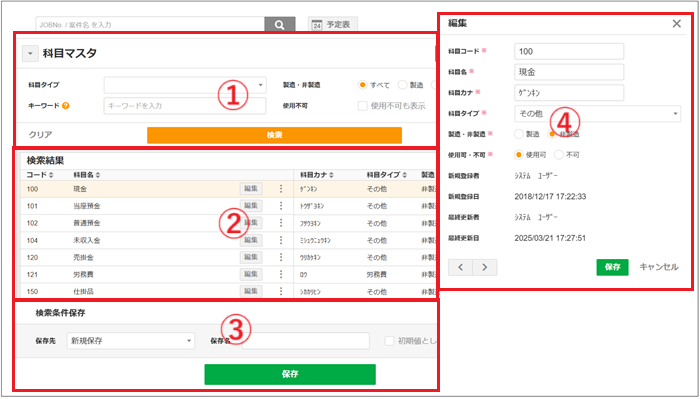Select 製造 radio in 編集 dialog
This screenshot has height=399, width=700.
pos(518,134)
